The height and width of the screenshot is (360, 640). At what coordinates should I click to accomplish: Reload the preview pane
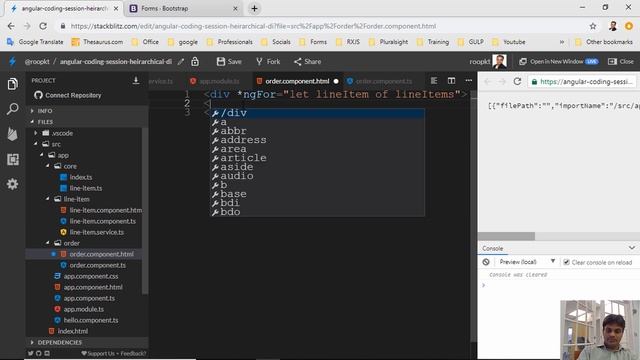517,81
